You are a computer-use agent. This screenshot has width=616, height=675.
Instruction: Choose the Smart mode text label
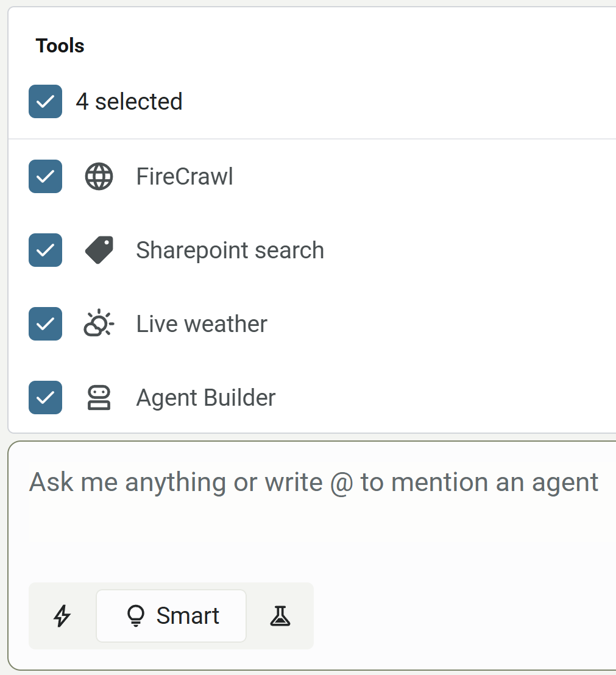point(188,616)
